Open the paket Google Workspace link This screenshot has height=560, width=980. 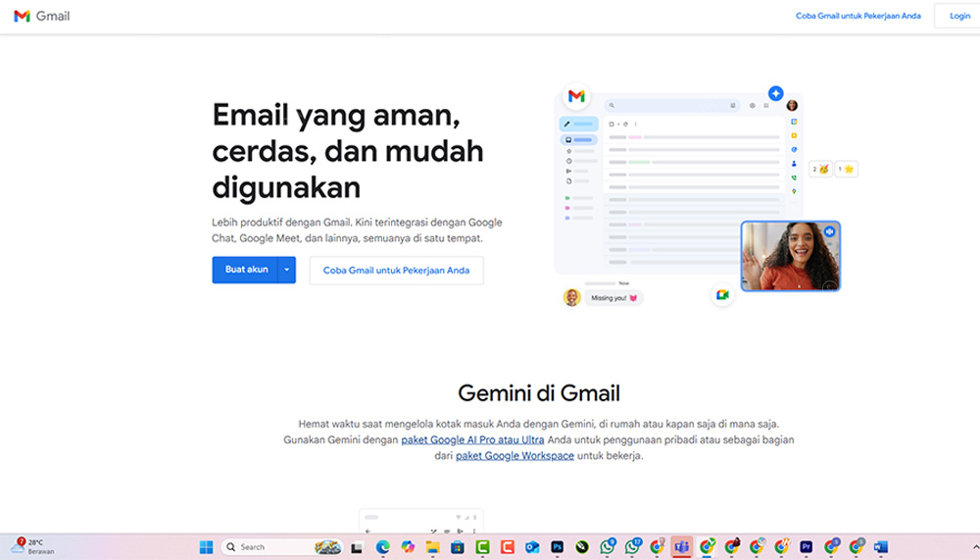point(514,455)
